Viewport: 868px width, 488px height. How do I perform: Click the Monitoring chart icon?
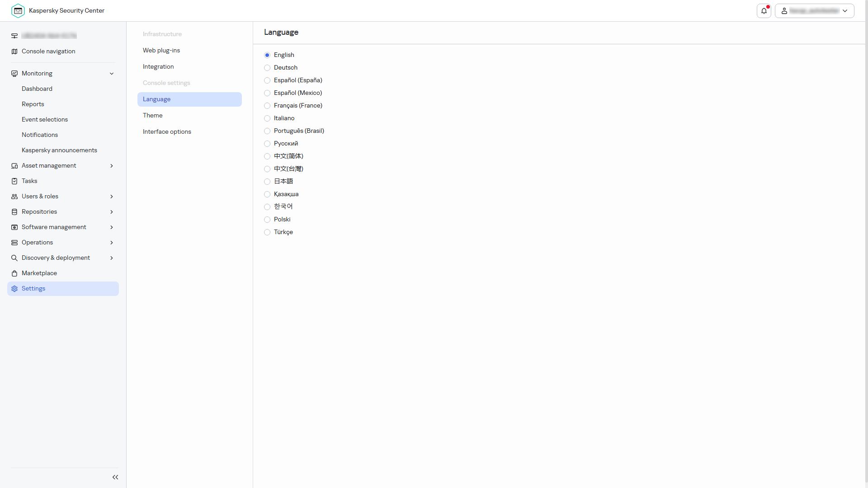coord(14,74)
